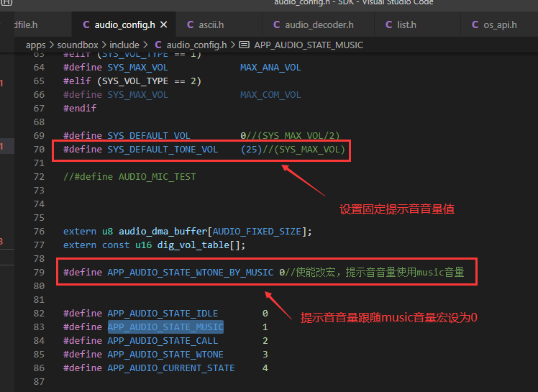Click the commented AUDIO_MIC_TEST line
This screenshot has width=538, height=392.
129,176
